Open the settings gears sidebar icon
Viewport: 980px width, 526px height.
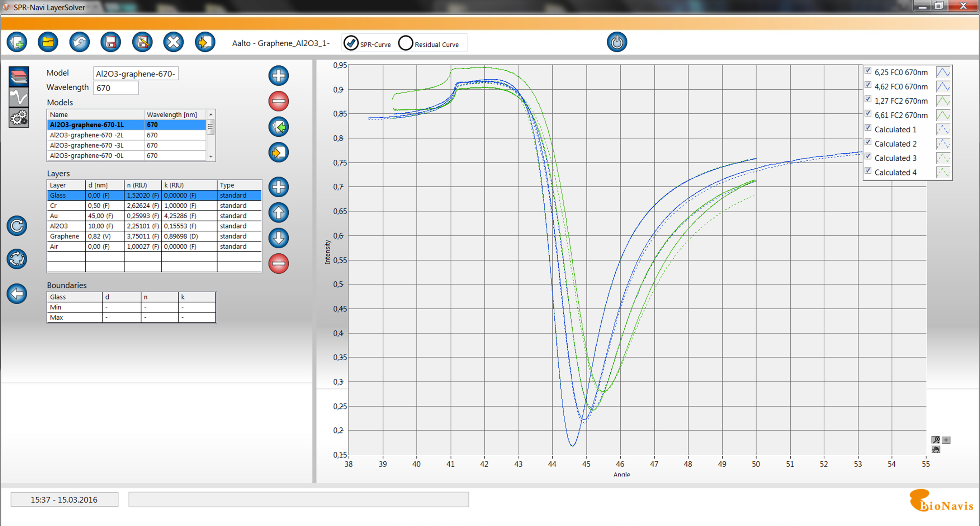coord(19,118)
